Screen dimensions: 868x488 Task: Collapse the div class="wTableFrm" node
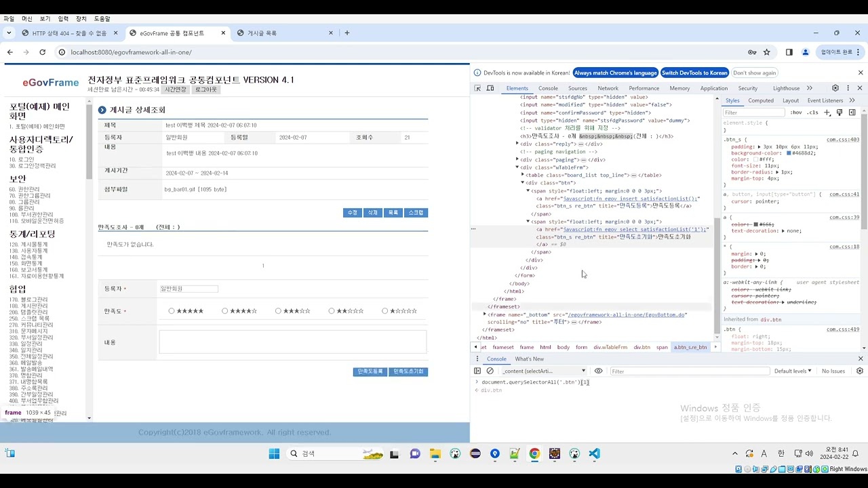pyautogui.click(x=517, y=167)
